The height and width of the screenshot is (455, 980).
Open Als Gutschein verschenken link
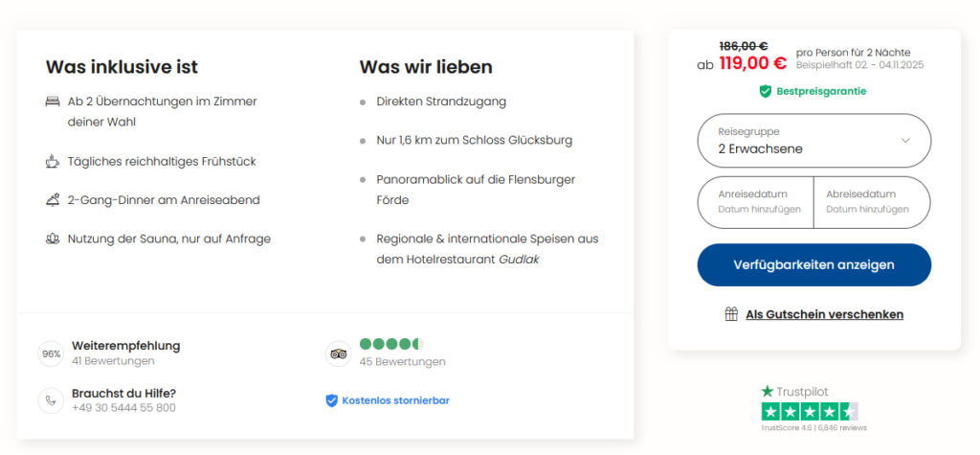click(x=824, y=314)
